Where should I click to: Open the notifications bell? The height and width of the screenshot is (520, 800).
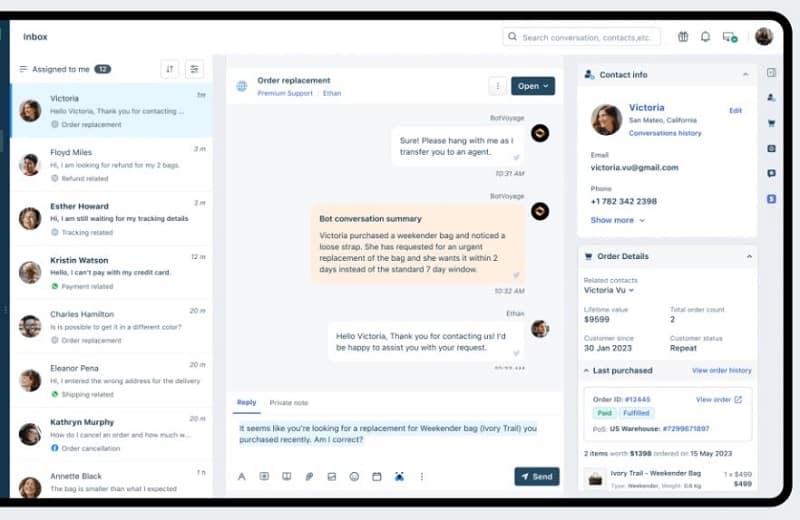(x=705, y=37)
